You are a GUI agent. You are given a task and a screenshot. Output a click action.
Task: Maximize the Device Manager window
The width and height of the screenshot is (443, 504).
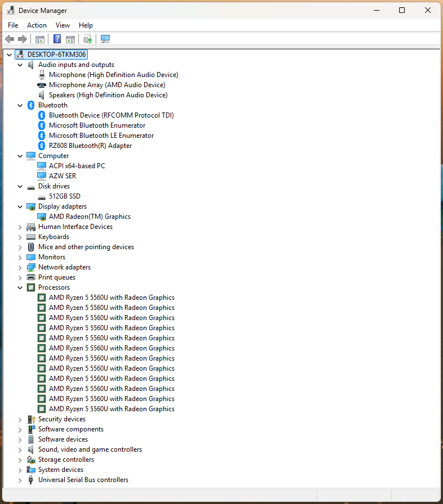(402, 10)
